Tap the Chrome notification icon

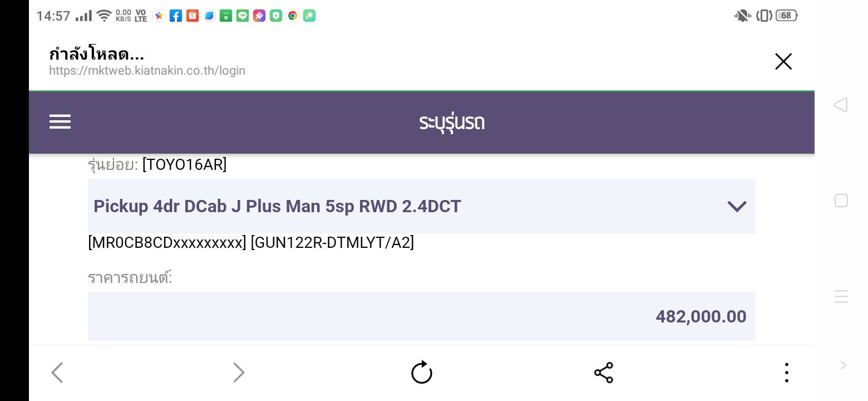[293, 16]
